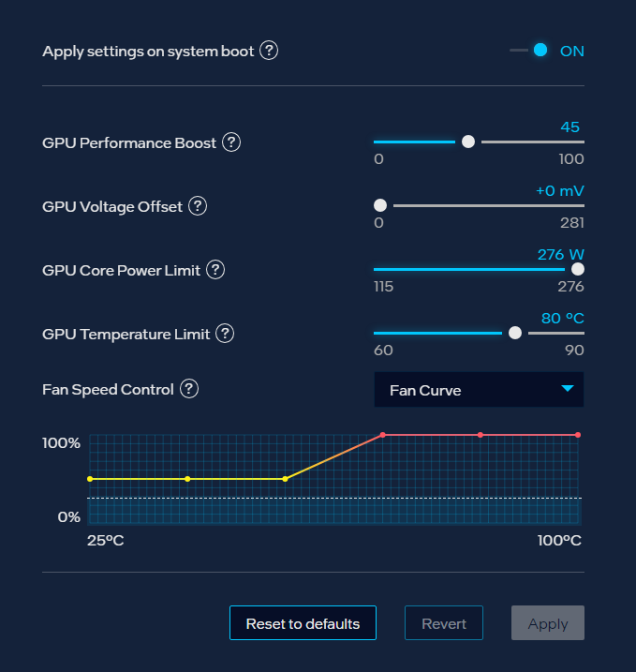Click the GPU Performance Boost slider handle

tap(468, 142)
